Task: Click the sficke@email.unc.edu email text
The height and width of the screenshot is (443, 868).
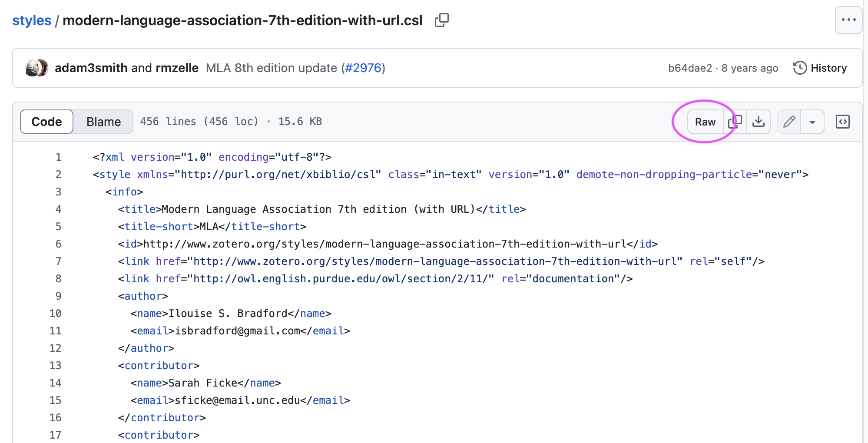Action: [x=238, y=400]
